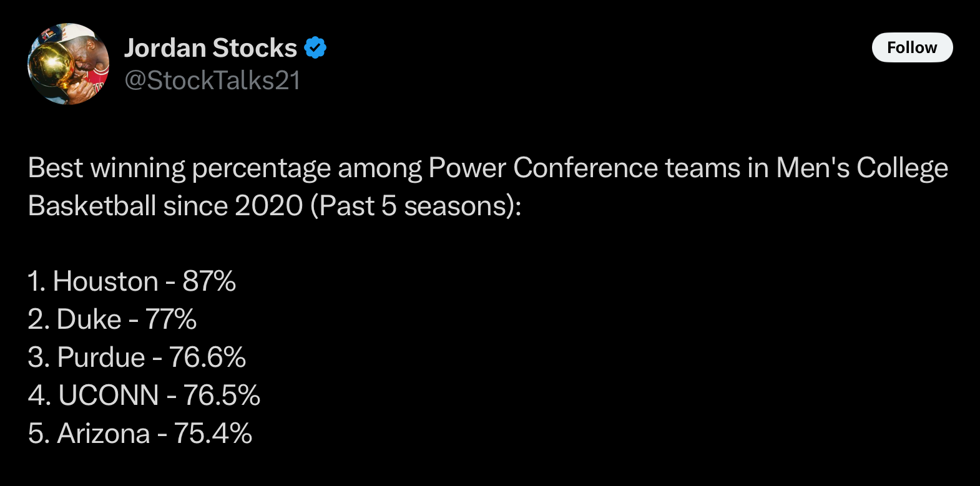Click the line "Basketball since 2020 (Past 5 seasons):"
Viewport: 980px width, 486px height.
274,206
